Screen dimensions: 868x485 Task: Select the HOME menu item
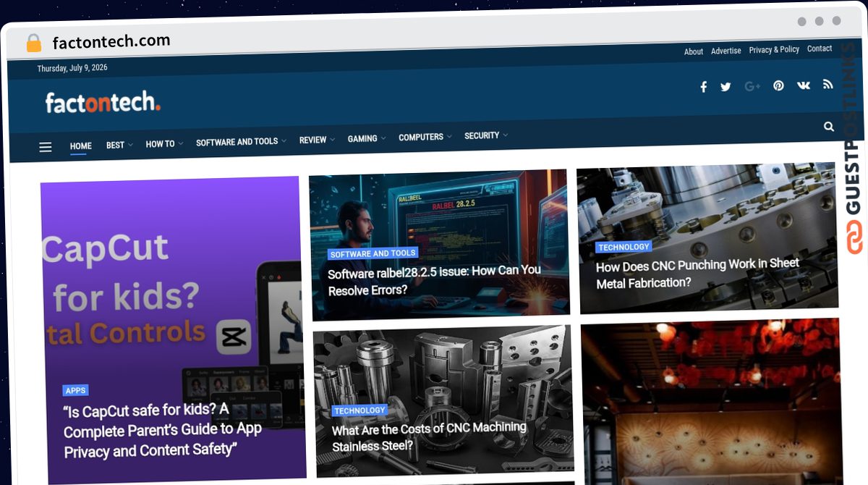[81, 145]
